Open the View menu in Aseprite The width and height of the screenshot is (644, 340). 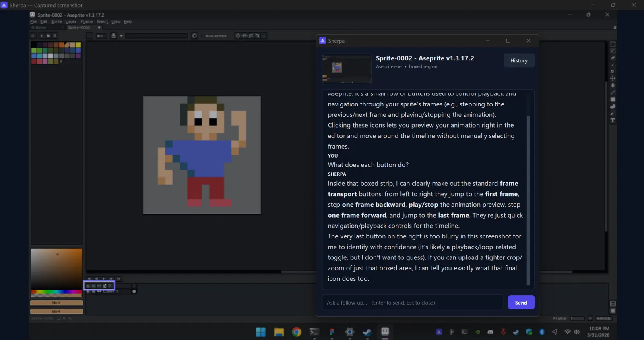(116, 22)
